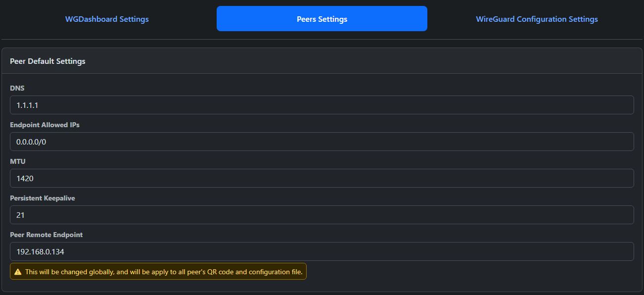Click the Endpoint Allowed IPs label

(x=45, y=125)
